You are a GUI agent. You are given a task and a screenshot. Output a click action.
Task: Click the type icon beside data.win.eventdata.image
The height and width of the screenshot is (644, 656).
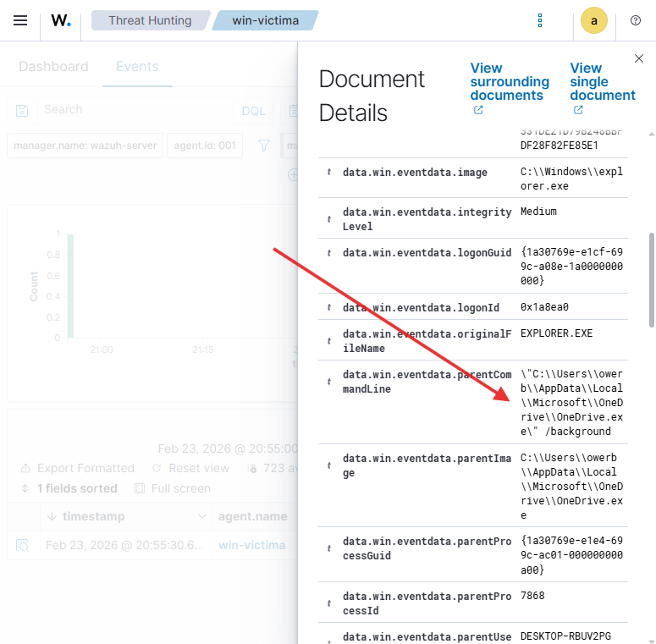329,173
